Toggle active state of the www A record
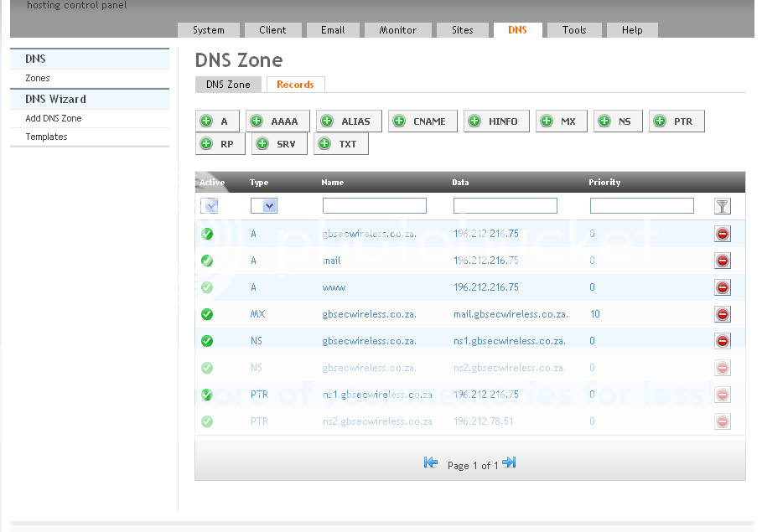The height and width of the screenshot is (532, 762). (x=206, y=287)
